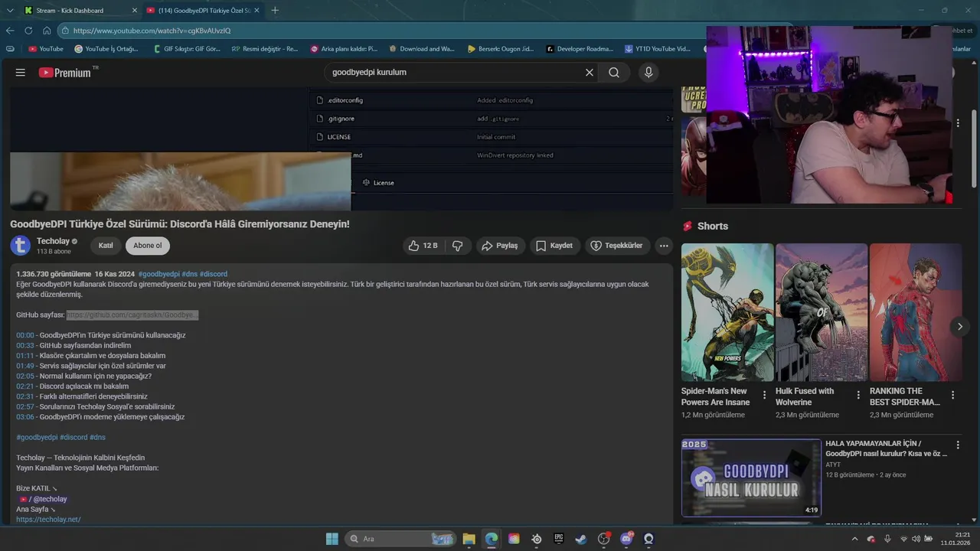980x551 pixels.
Task: Open Epic Games Launcher from taskbar
Action: click(x=559, y=539)
